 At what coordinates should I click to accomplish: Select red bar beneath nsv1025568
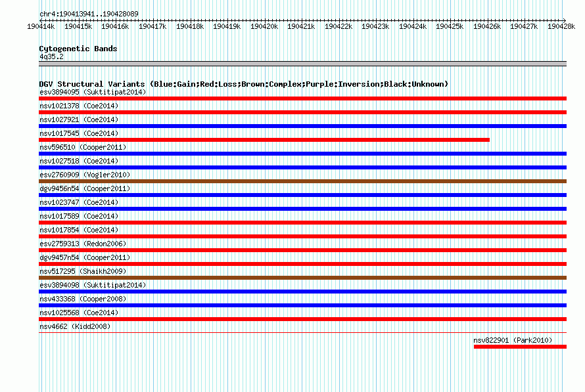coord(302,319)
